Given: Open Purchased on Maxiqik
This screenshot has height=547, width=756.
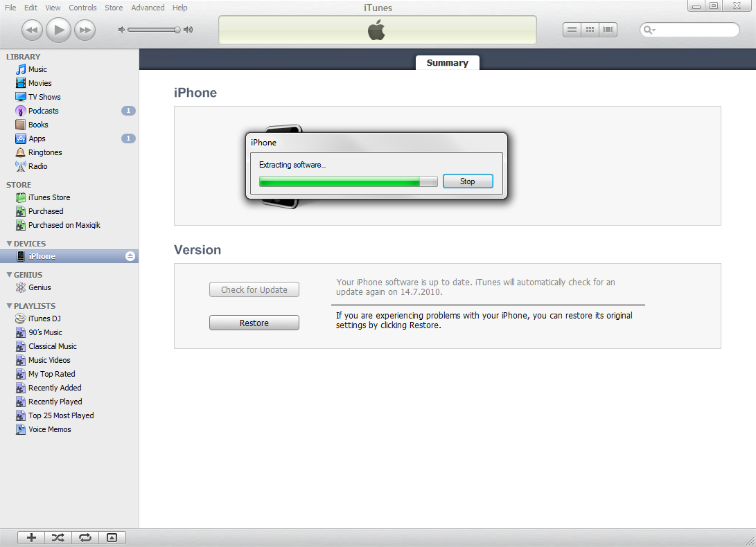Looking at the screenshot, I should 64,225.
